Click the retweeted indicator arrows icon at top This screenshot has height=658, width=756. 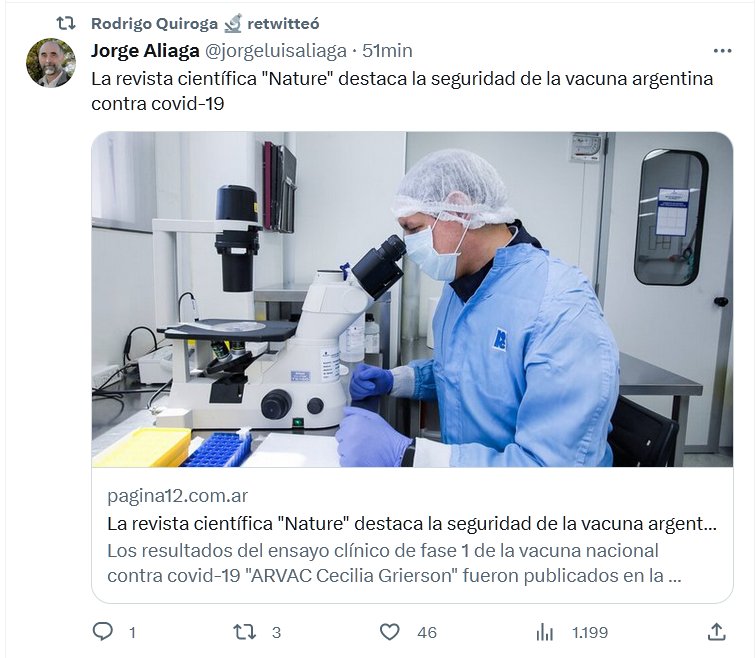click(66, 23)
